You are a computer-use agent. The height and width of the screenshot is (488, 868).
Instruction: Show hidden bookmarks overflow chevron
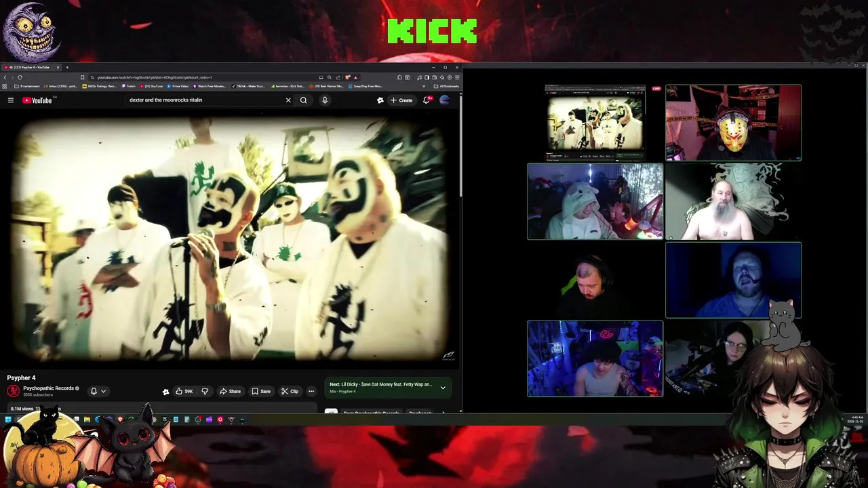pos(424,86)
